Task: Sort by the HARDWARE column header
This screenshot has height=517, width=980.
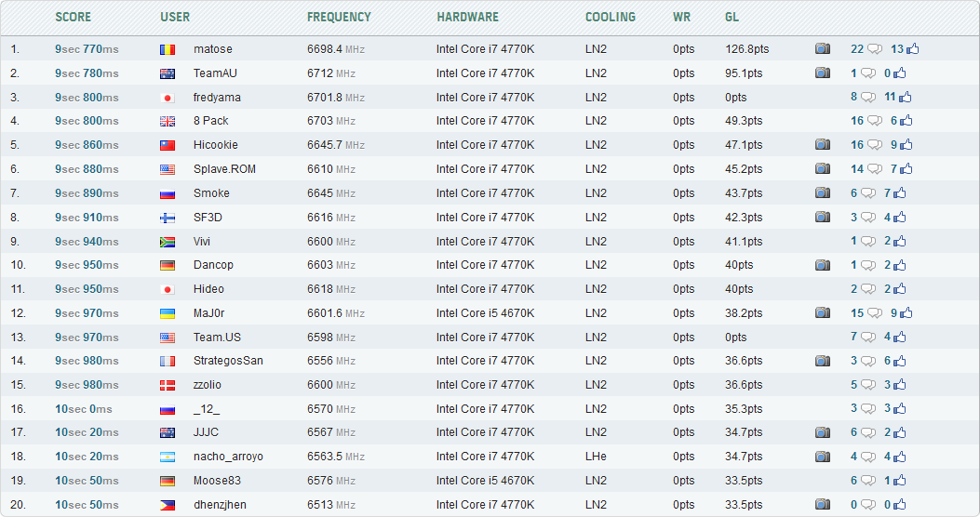Action: pyautogui.click(x=467, y=17)
